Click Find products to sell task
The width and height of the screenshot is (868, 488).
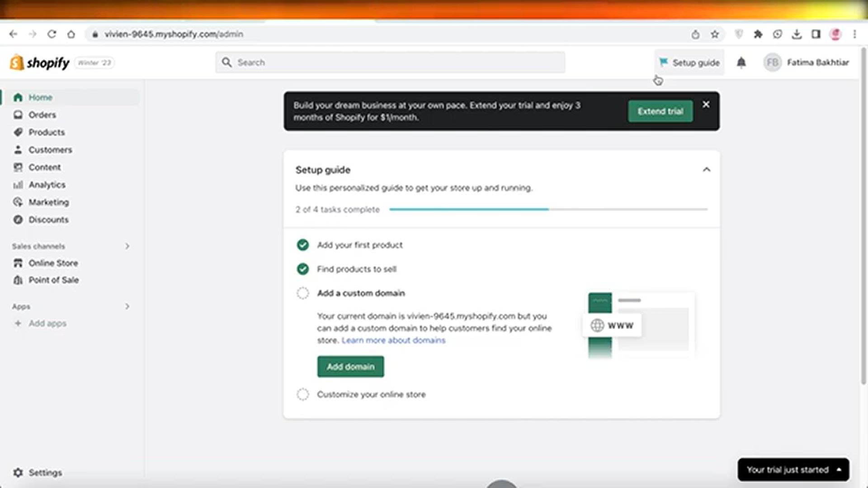click(x=357, y=269)
